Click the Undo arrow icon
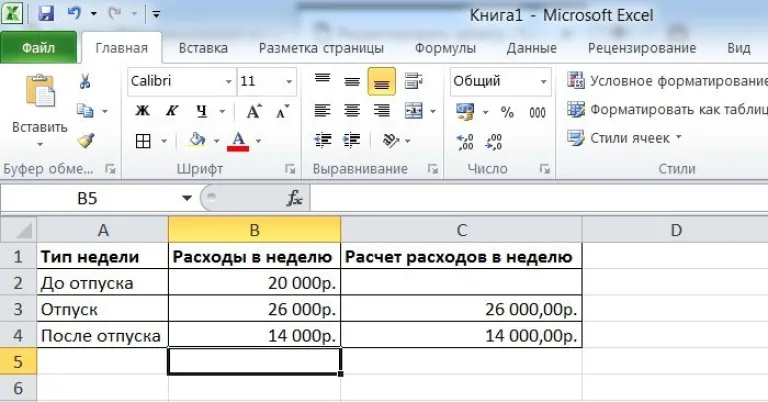 click(x=74, y=13)
